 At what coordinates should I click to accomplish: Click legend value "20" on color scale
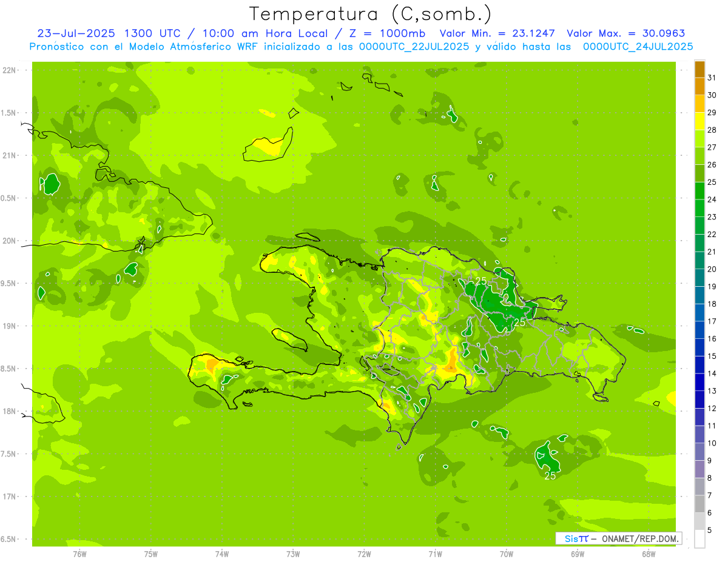(712, 269)
